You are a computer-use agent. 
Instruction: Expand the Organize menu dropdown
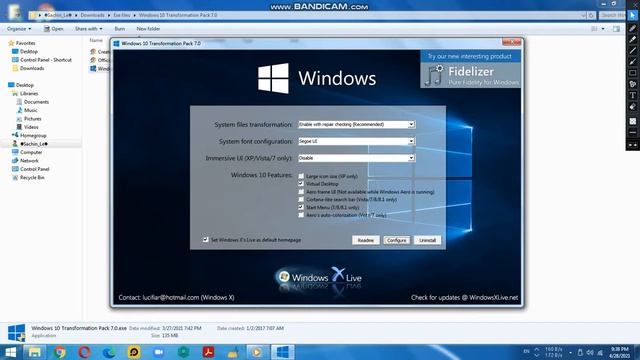click(19, 29)
